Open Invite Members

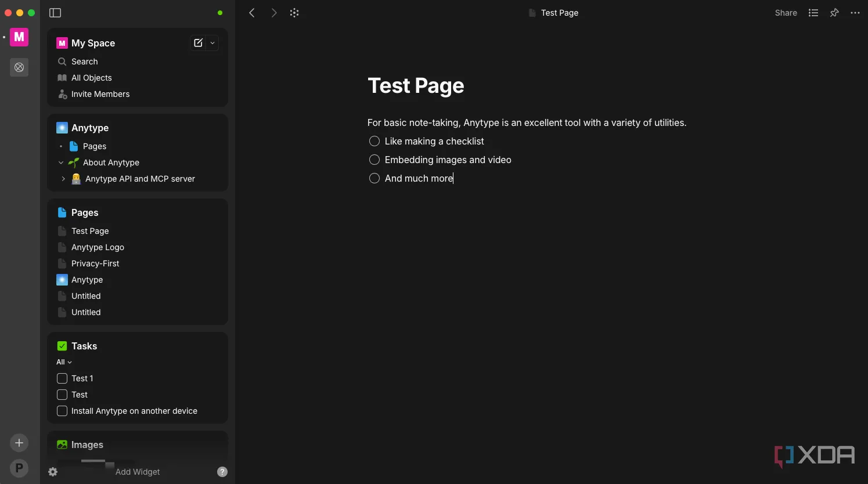(100, 94)
